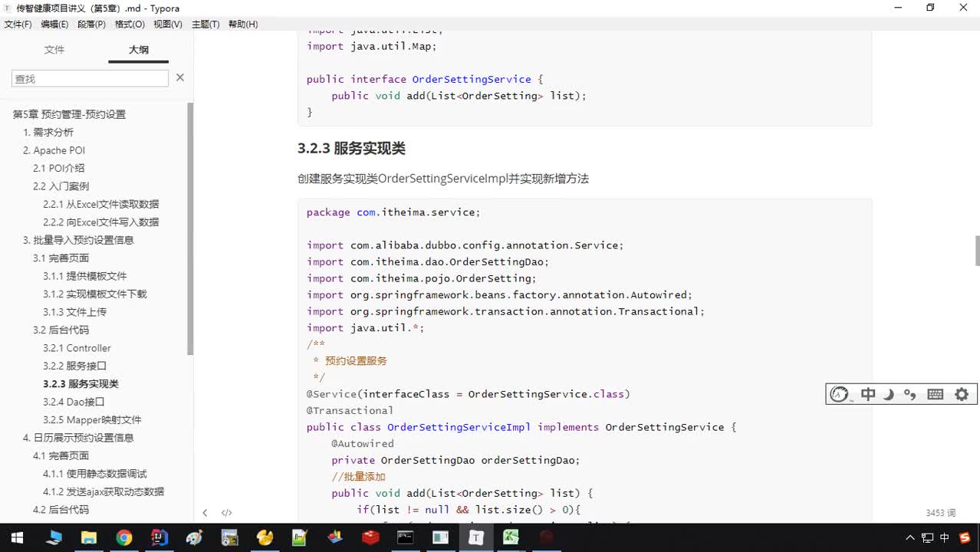
Task: Go to 2.2.2 向Excel文件写入数据
Action: [x=100, y=222]
